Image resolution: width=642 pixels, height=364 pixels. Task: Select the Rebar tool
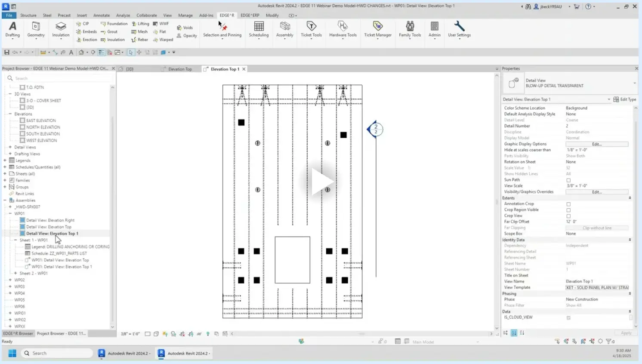pyautogui.click(x=139, y=40)
